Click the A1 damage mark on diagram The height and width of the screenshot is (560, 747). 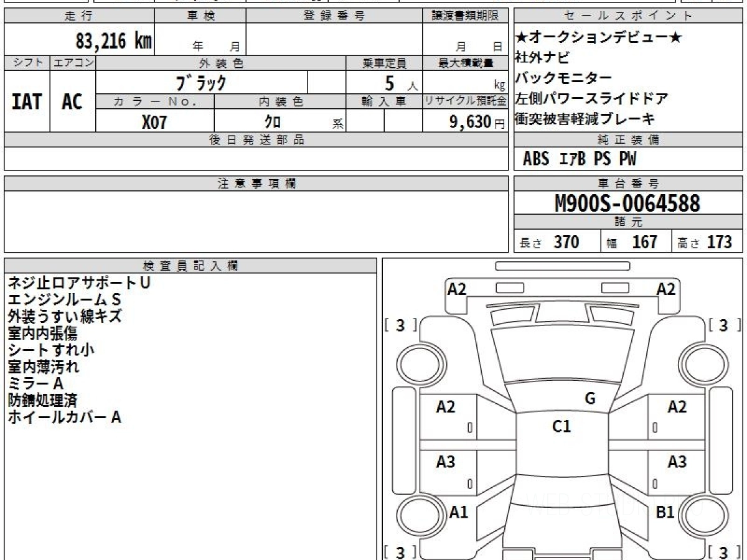pos(459,512)
